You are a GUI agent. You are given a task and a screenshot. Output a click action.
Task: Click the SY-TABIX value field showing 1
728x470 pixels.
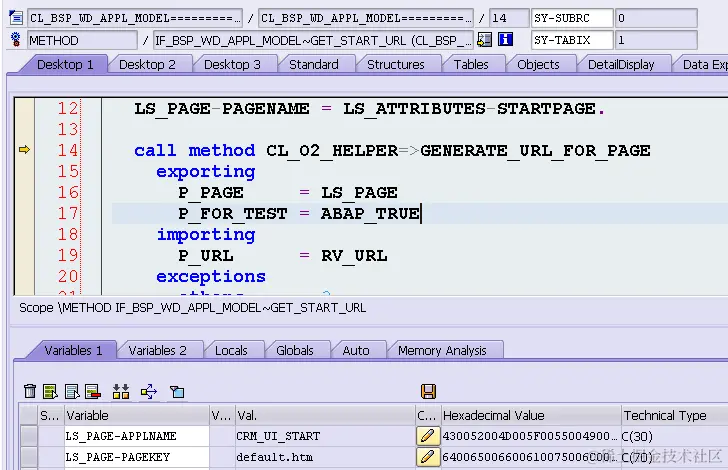pos(656,40)
